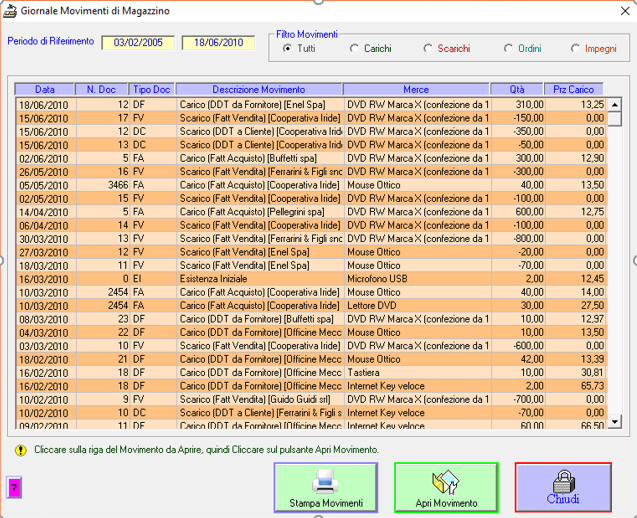637x518 pixels.
Task: Click the Prz Carico column header
Action: point(573,89)
